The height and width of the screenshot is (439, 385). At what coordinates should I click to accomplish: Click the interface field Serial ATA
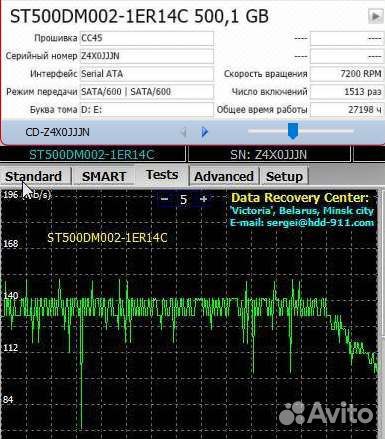[x=146, y=74]
